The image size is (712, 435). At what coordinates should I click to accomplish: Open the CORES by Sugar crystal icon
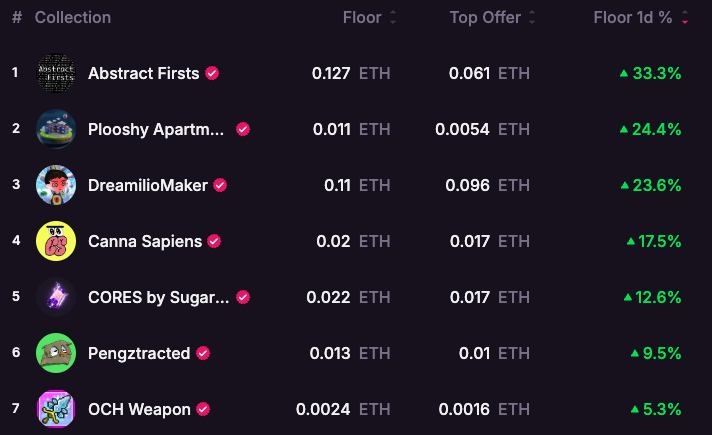click(56, 297)
